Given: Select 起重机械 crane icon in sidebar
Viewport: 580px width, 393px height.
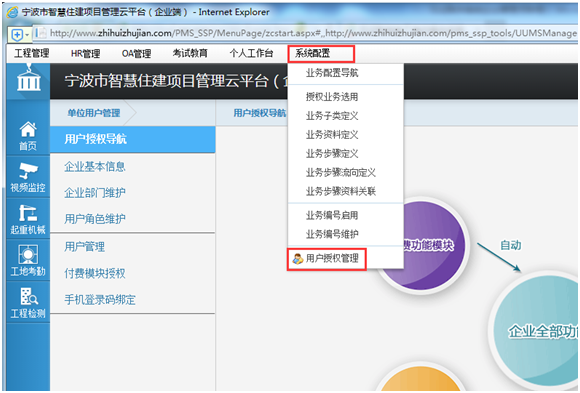Looking at the screenshot, I should pos(28,219).
